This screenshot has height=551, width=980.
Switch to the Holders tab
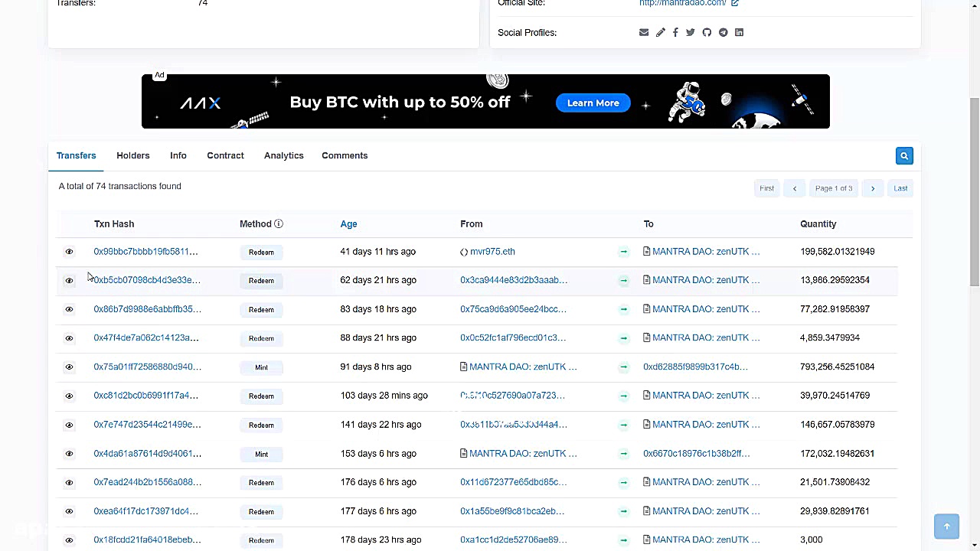133,155
